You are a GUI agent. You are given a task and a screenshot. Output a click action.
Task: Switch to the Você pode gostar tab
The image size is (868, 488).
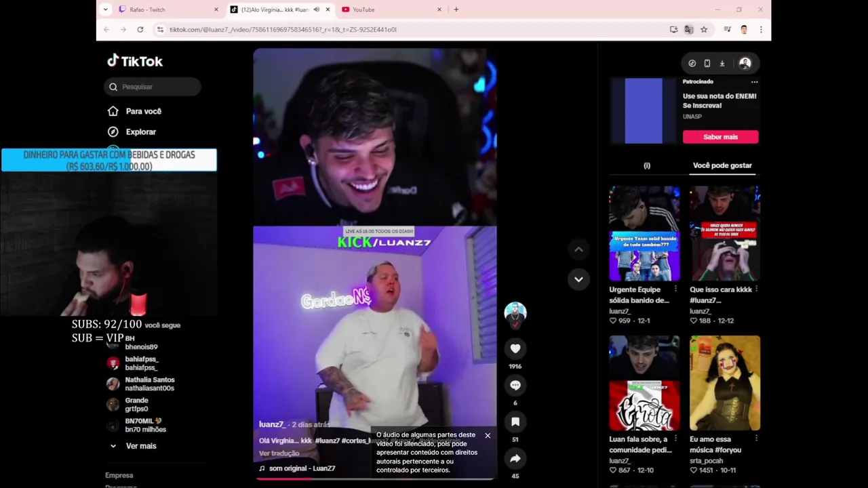pyautogui.click(x=722, y=165)
